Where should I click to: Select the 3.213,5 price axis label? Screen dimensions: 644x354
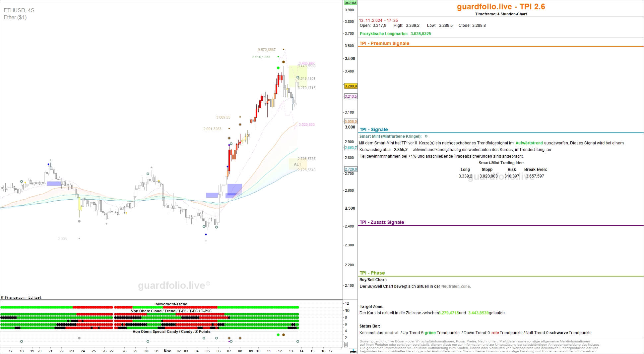(x=351, y=97)
